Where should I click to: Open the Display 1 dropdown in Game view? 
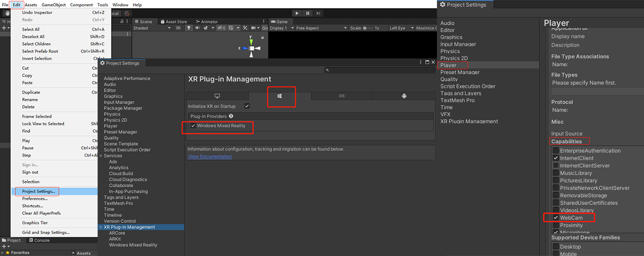click(281, 28)
